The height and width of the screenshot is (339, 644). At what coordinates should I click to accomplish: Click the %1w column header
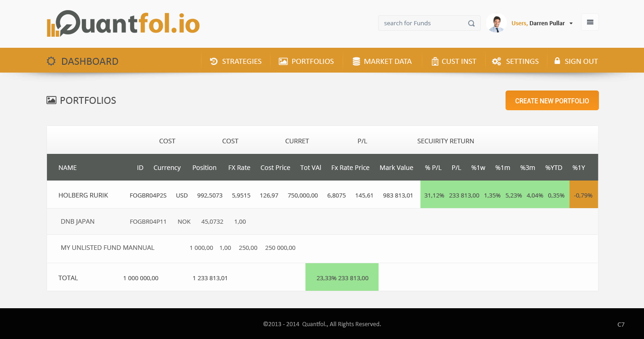point(478,168)
